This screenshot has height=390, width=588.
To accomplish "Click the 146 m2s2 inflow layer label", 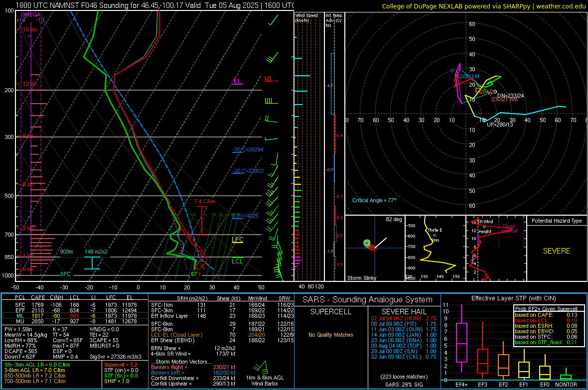I will coord(96,252).
